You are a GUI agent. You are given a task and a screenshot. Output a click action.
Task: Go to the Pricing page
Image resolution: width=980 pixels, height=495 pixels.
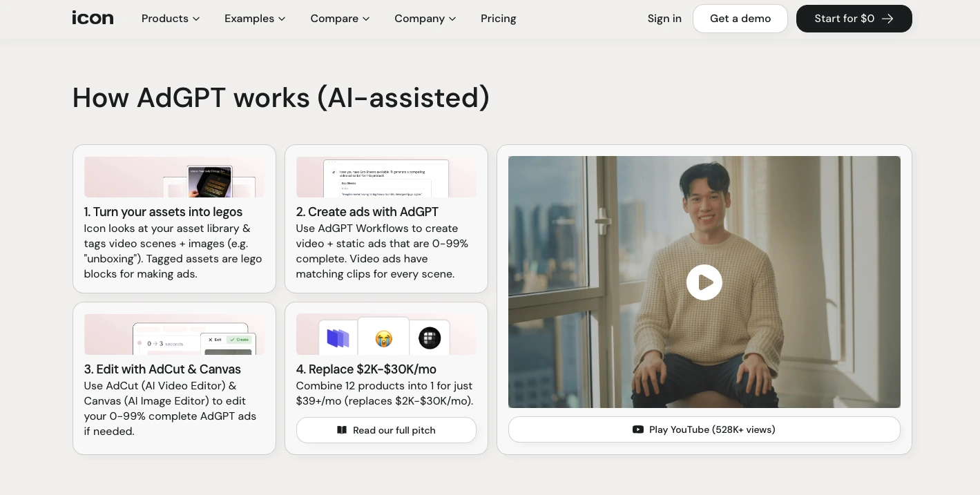[x=499, y=19]
